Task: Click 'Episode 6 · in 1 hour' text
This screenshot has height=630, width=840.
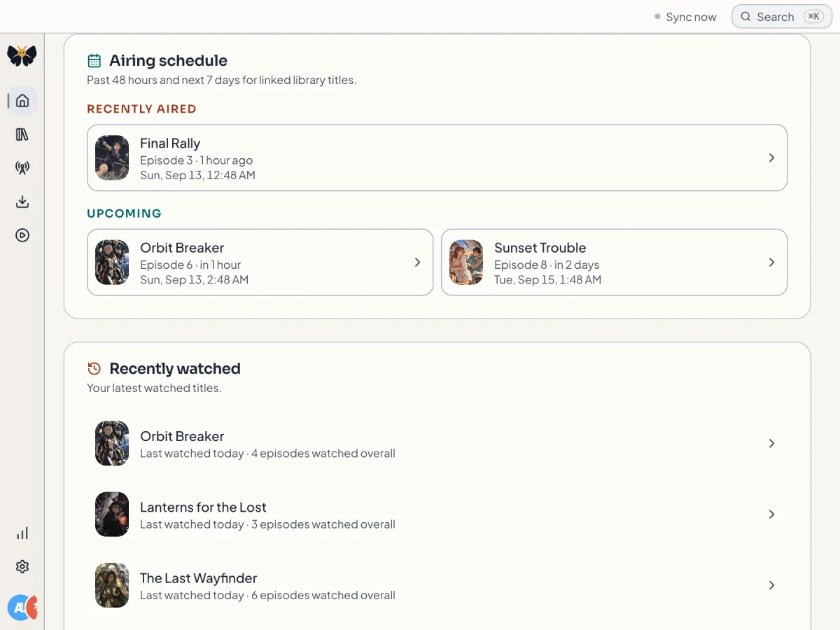Action: [190, 265]
